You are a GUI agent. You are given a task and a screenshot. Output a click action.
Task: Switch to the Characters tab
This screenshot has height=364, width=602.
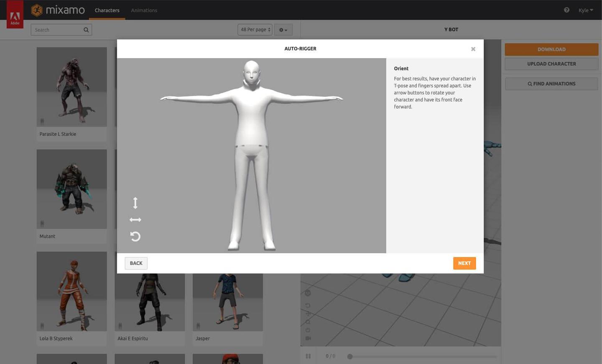point(107,10)
